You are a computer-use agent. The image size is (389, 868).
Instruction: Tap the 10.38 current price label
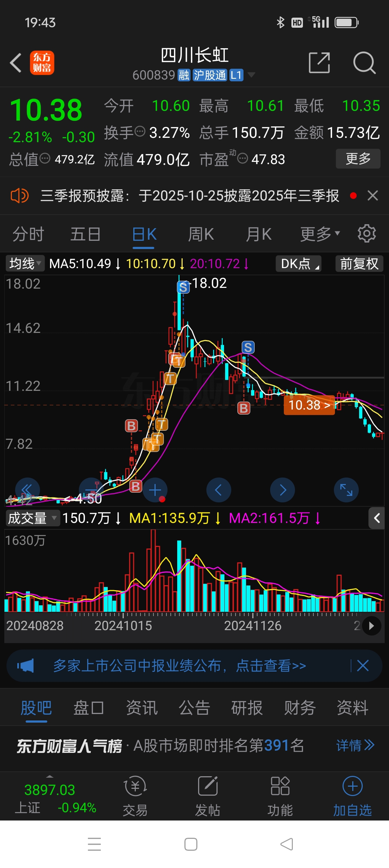[x=309, y=405]
